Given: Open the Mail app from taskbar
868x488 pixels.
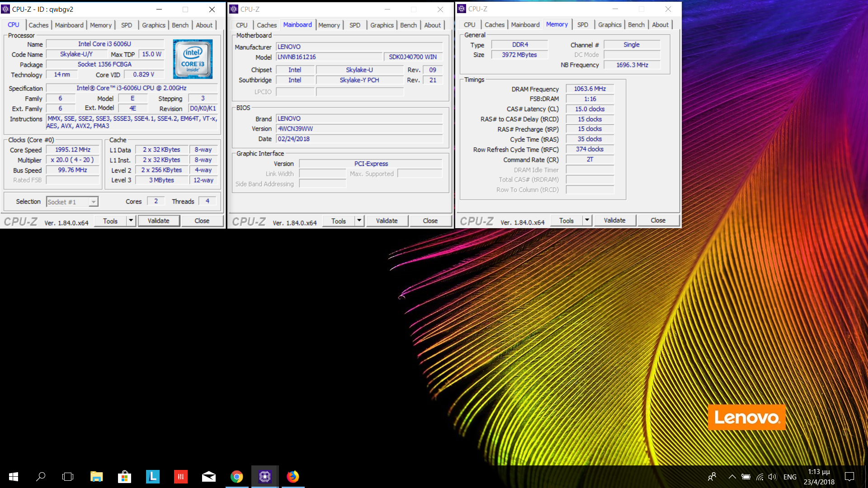Looking at the screenshot, I should click(209, 477).
